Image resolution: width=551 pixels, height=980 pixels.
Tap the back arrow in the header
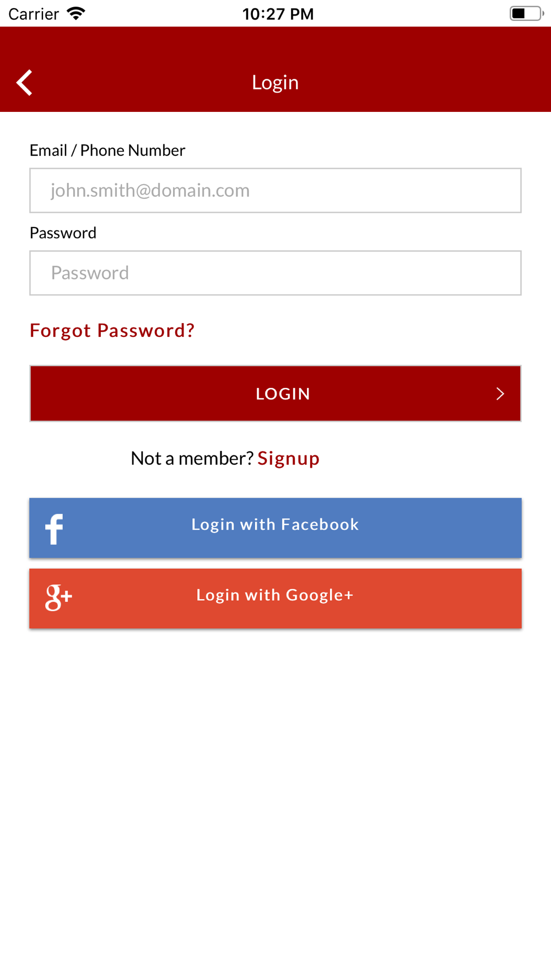click(x=24, y=83)
